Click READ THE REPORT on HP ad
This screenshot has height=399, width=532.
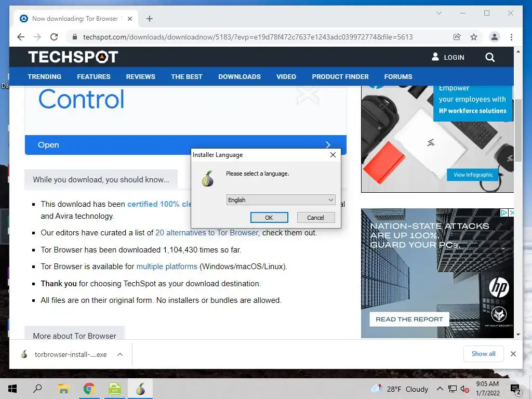[x=409, y=320]
